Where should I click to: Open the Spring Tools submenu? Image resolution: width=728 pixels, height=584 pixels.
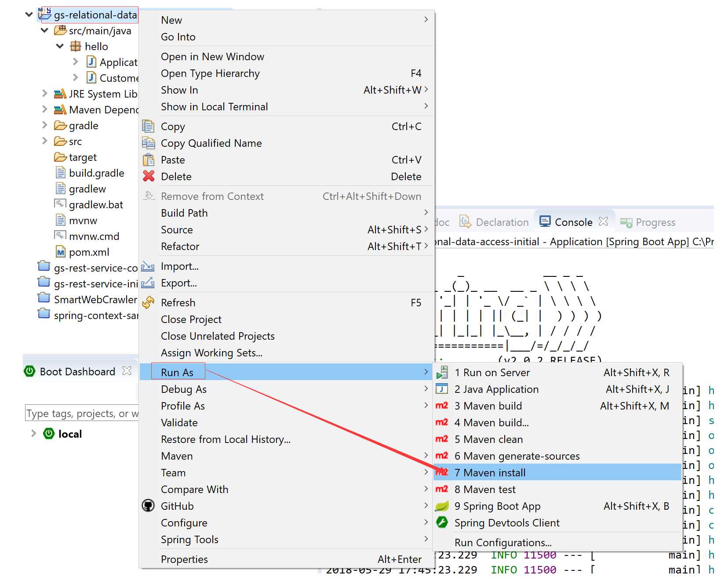point(287,540)
